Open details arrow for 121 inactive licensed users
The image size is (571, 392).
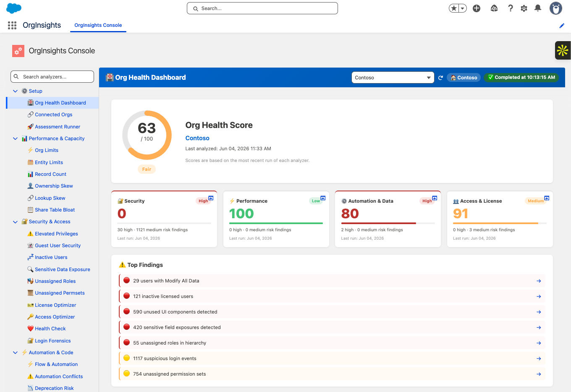(x=539, y=296)
